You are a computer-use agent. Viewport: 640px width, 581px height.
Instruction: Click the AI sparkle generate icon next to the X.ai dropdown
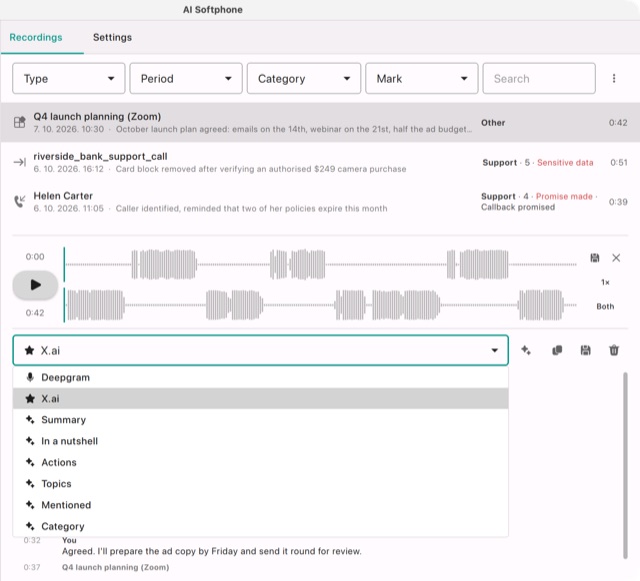pos(526,350)
